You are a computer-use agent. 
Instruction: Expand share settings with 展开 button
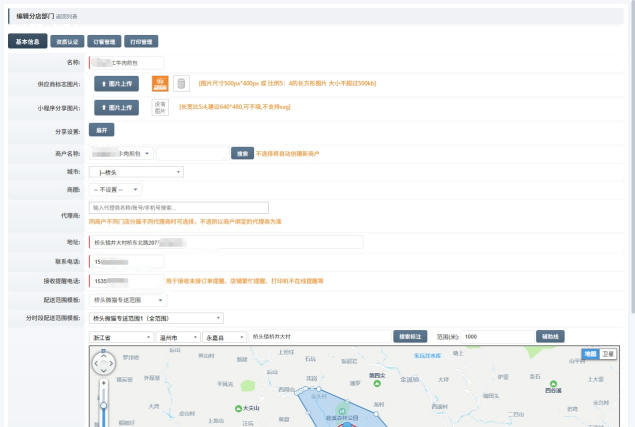pos(100,130)
